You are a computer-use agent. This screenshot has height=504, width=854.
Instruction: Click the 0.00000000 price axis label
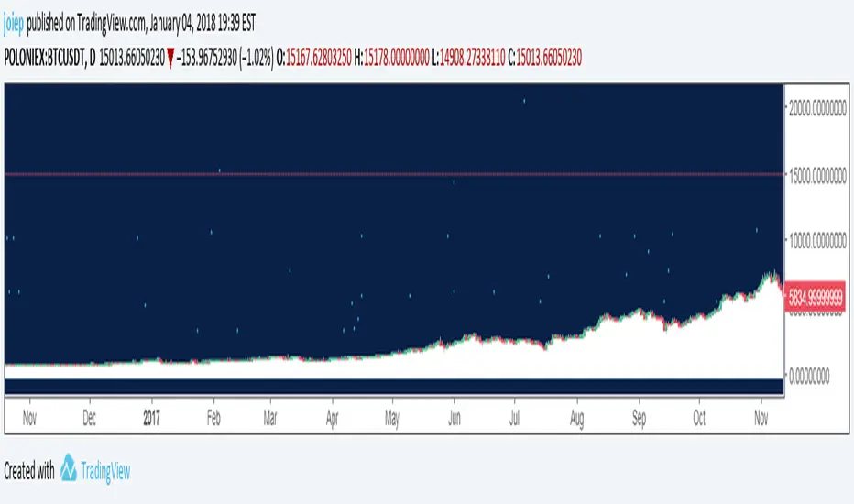point(809,376)
